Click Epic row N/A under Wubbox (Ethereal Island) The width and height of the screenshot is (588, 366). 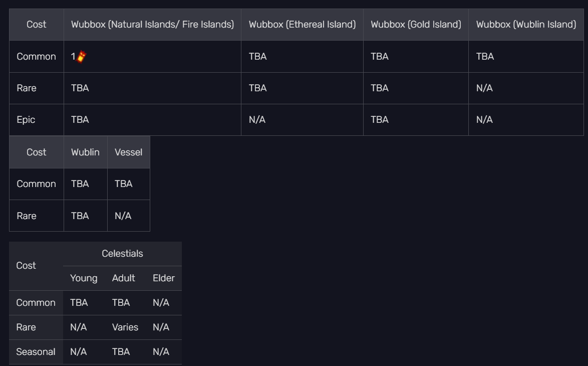click(257, 120)
